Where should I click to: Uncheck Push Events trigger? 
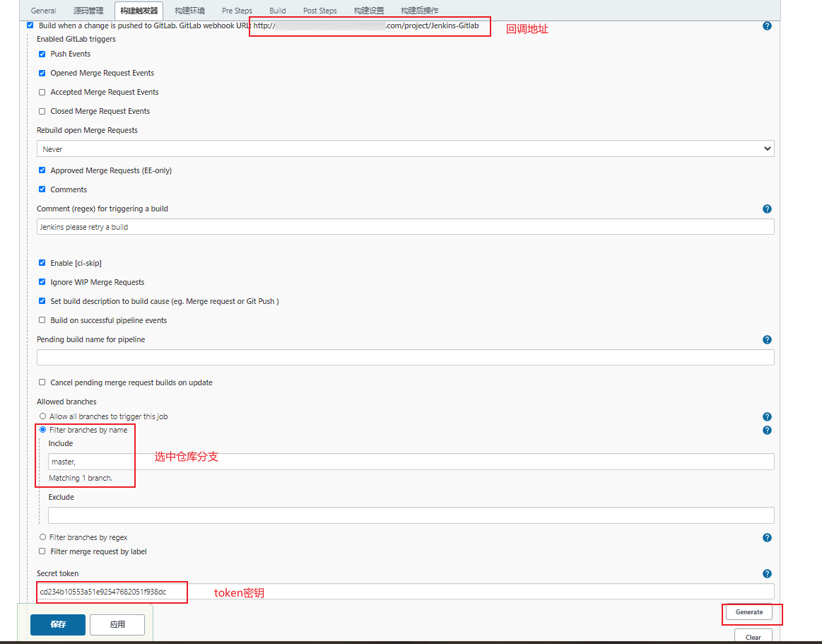pyautogui.click(x=42, y=54)
